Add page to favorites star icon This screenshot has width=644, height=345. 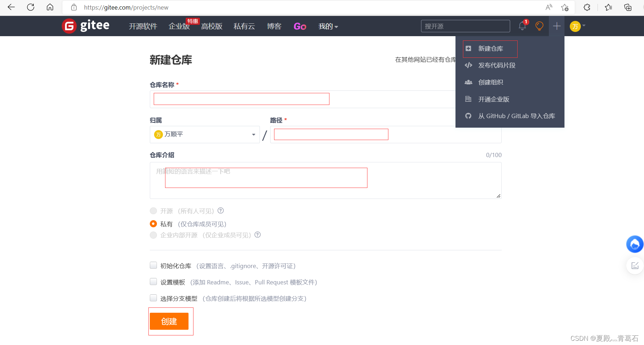[565, 7]
